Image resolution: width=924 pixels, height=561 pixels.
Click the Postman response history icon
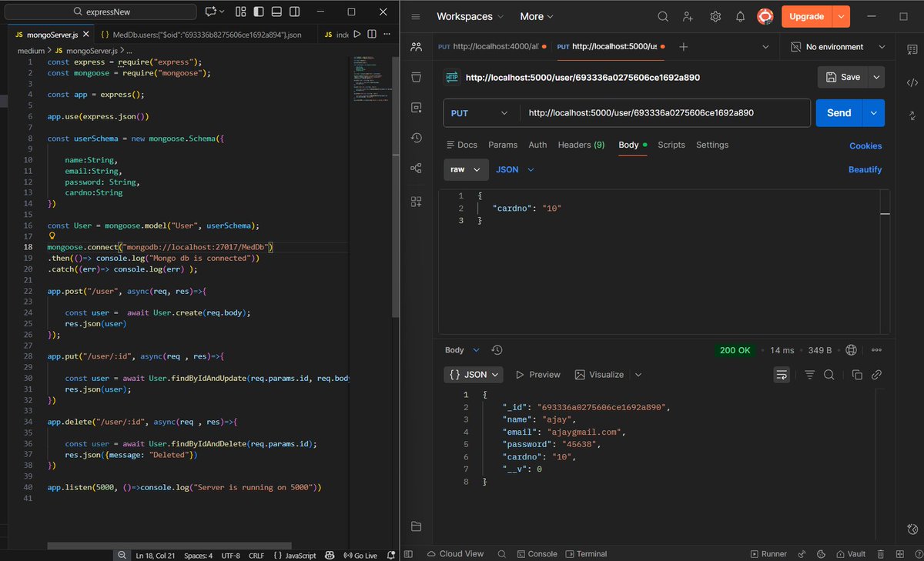497,350
